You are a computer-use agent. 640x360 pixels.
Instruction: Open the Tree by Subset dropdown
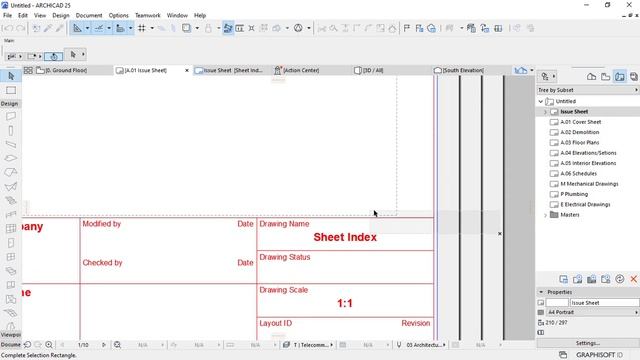(587, 90)
